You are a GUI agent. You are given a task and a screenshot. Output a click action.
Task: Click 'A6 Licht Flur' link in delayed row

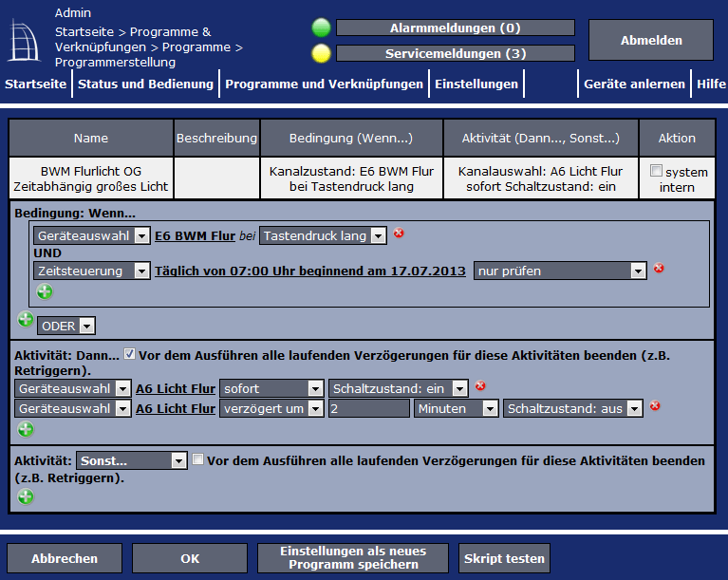click(x=176, y=408)
